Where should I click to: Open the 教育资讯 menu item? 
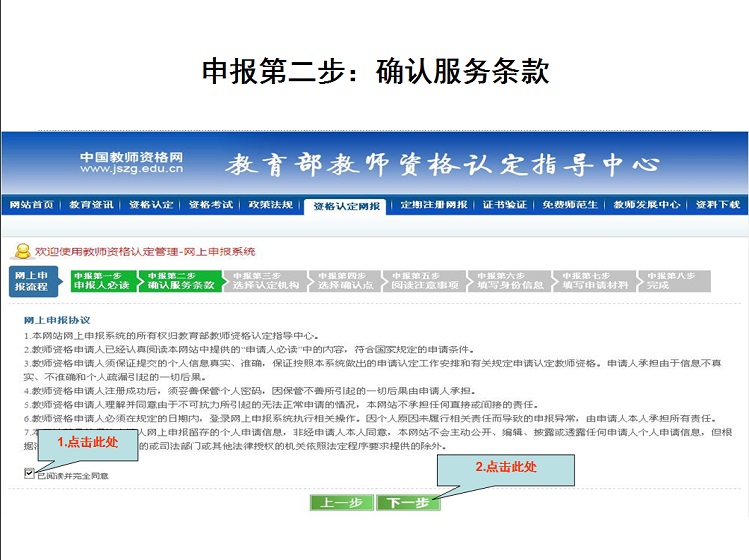pyautogui.click(x=91, y=205)
